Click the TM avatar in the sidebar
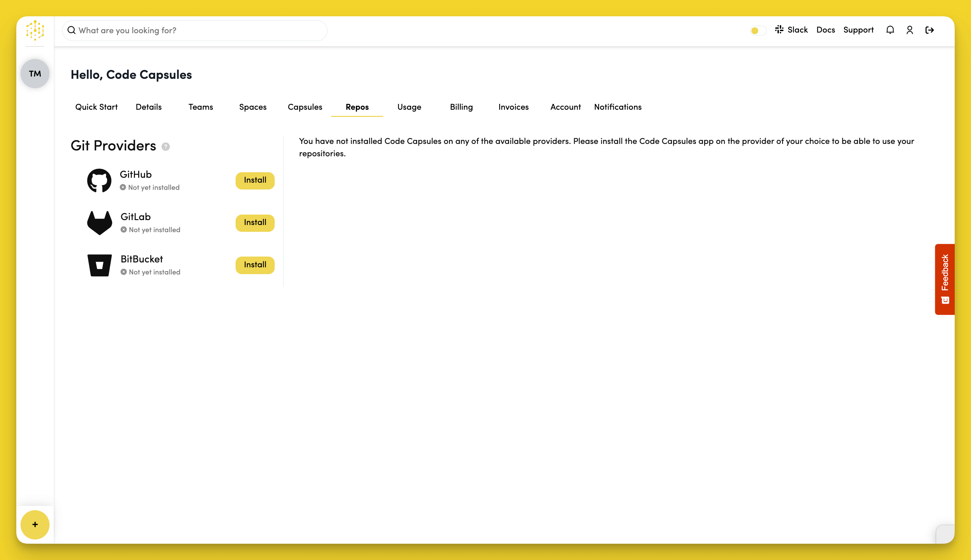Screen dimensions: 971x560 coord(35,73)
